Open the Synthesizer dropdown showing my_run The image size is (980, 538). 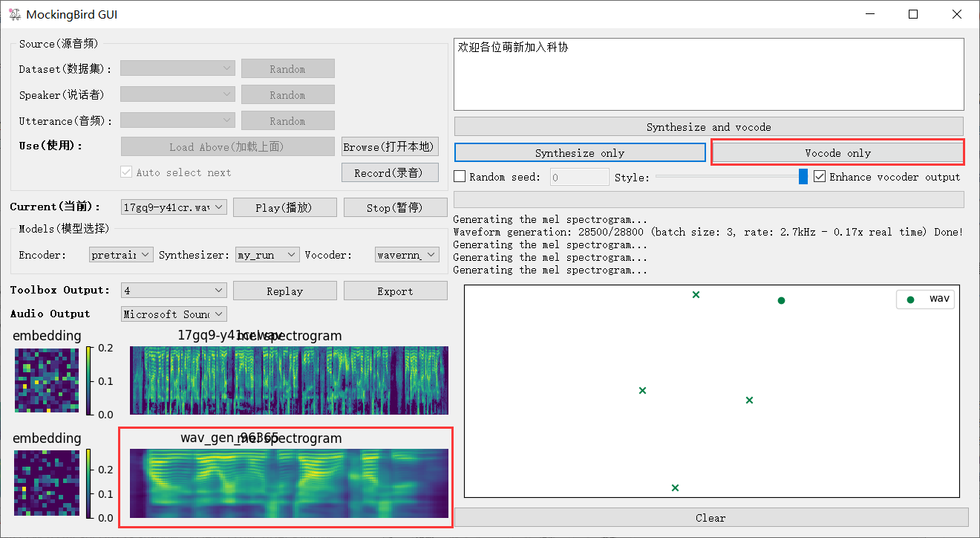267,254
